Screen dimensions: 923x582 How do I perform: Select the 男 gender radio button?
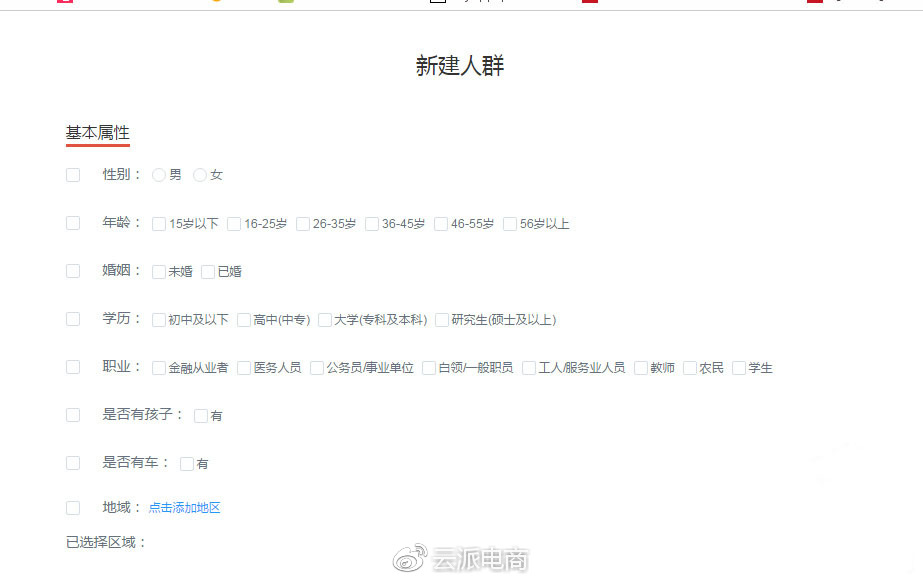coord(157,174)
